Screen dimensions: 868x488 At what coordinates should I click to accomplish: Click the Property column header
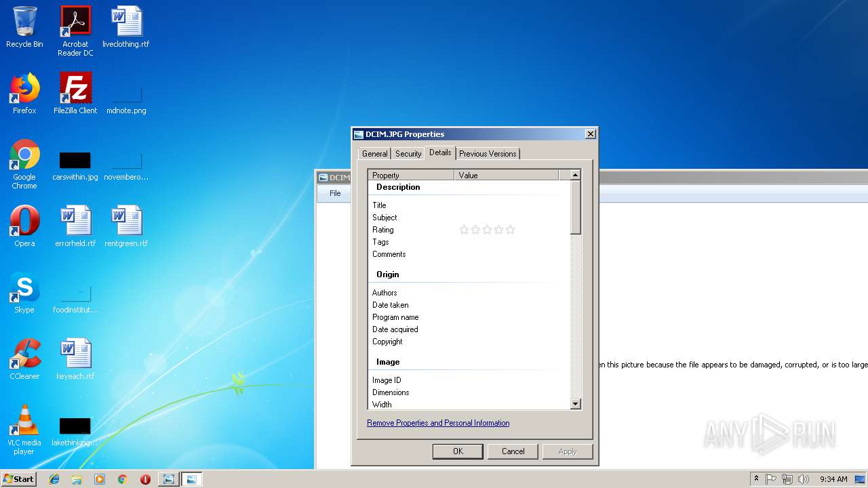pyautogui.click(x=411, y=175)
